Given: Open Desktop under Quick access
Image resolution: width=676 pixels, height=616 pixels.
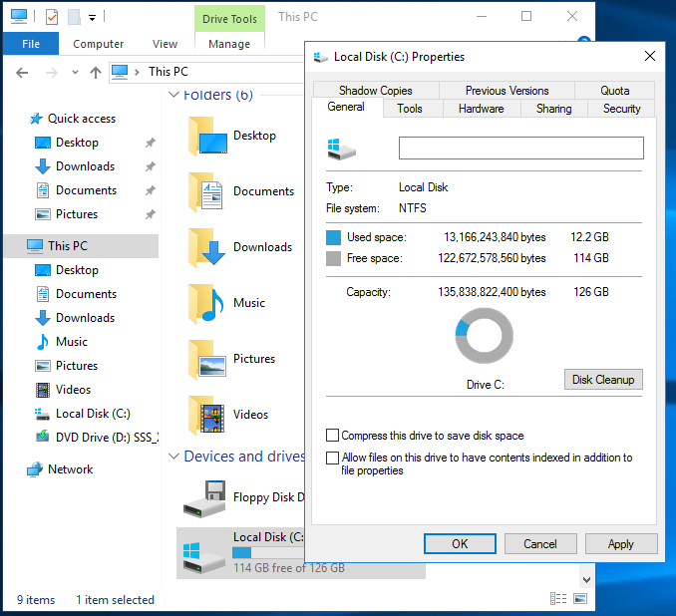Looking at the screenshot, I should pos(77,143).
